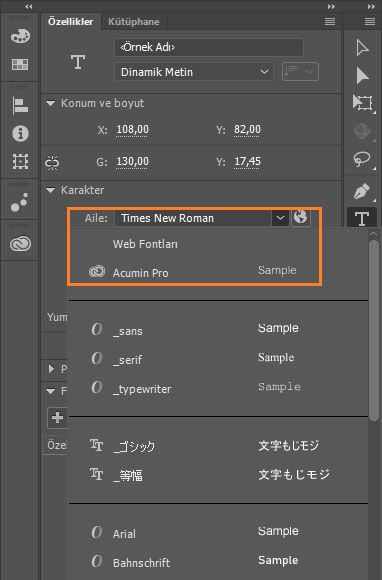Select the Pen tool
Viewport: 382px width, 580px height.
[x=362, y=191]
